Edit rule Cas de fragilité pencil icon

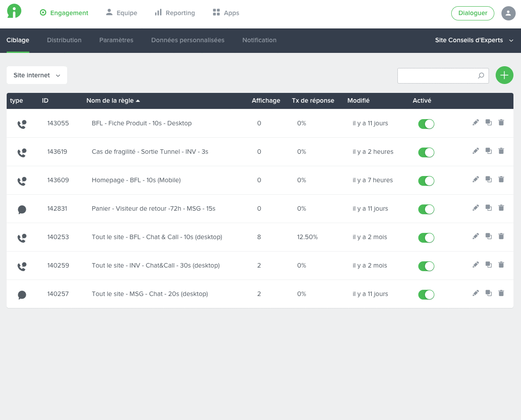[x=476, y=151]
